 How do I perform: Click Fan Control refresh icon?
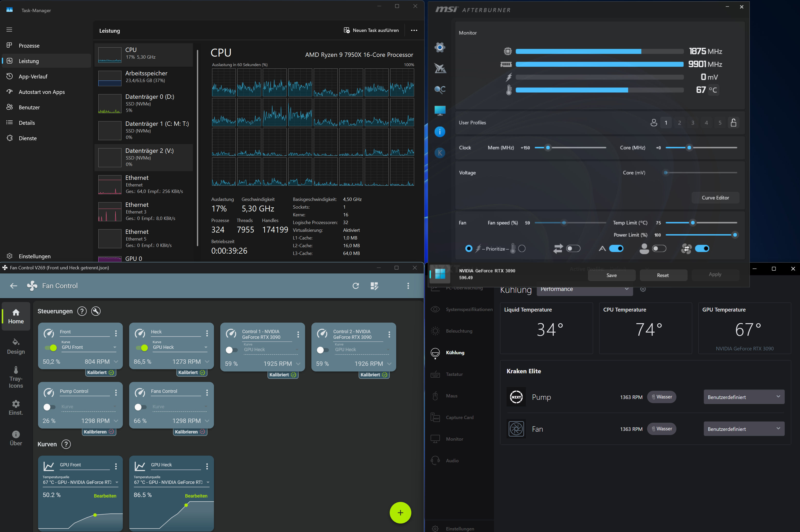(356, 286)
